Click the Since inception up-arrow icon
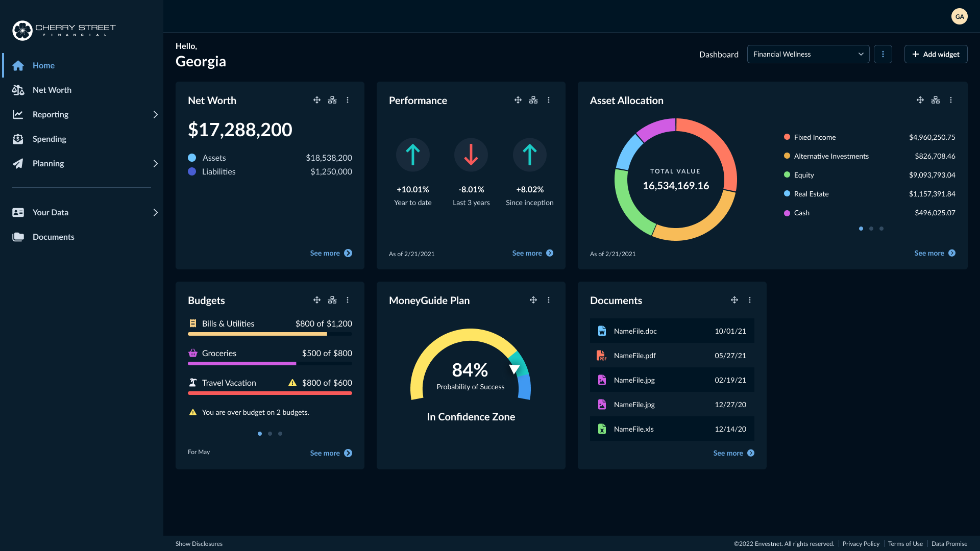The width and height of the screenshot is (980, 551). (x=530, y=155)
